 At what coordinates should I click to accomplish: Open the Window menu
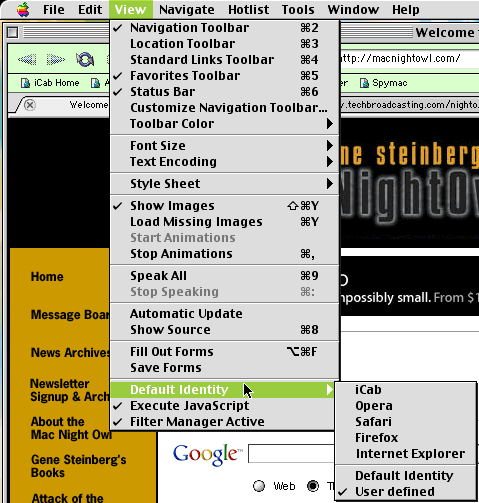click(353, 9)
